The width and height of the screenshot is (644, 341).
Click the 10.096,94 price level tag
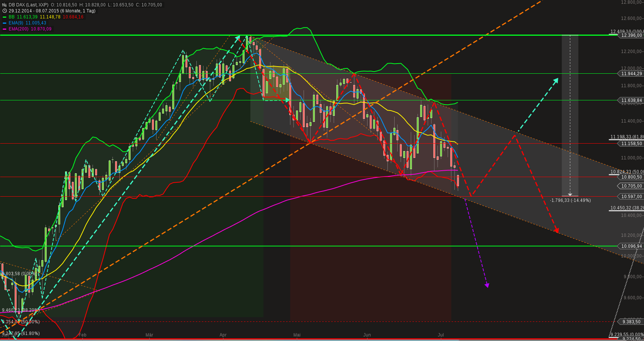click(x=631, y=246)
